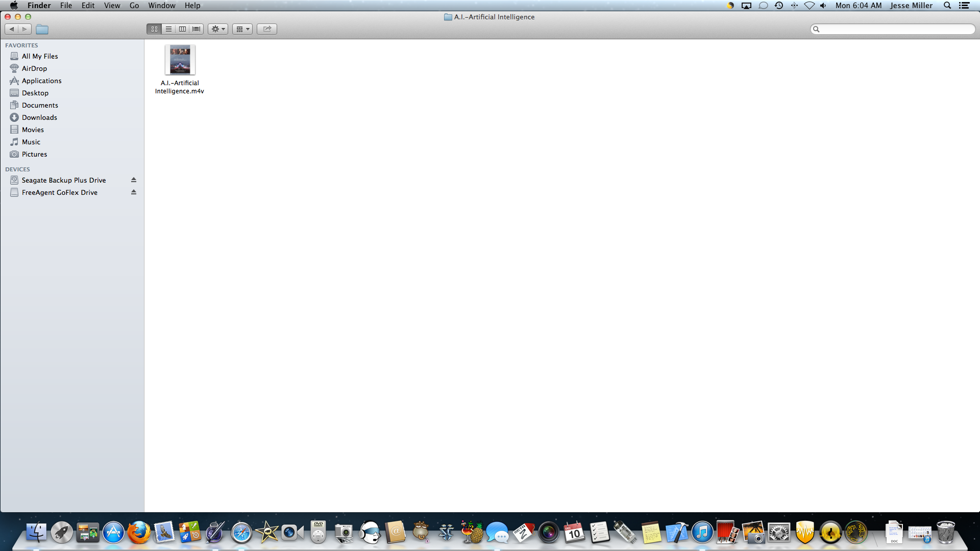
Task: Launch Photo Booth from Dock
Action: [x=728, y=533]
